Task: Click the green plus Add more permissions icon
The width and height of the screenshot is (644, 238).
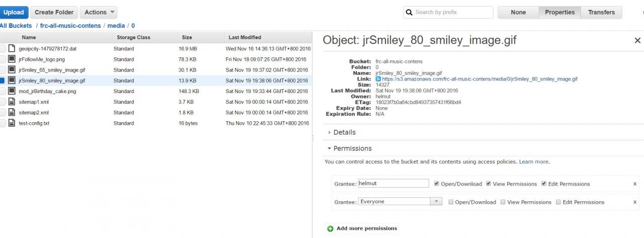Action: pos(331,228)
